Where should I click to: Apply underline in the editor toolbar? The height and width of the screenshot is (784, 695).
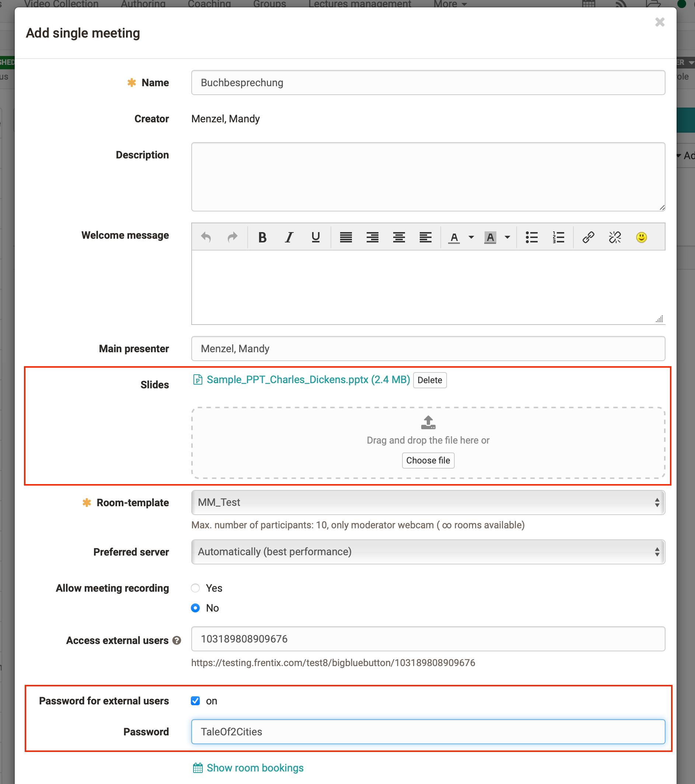[x=315, y=237]
